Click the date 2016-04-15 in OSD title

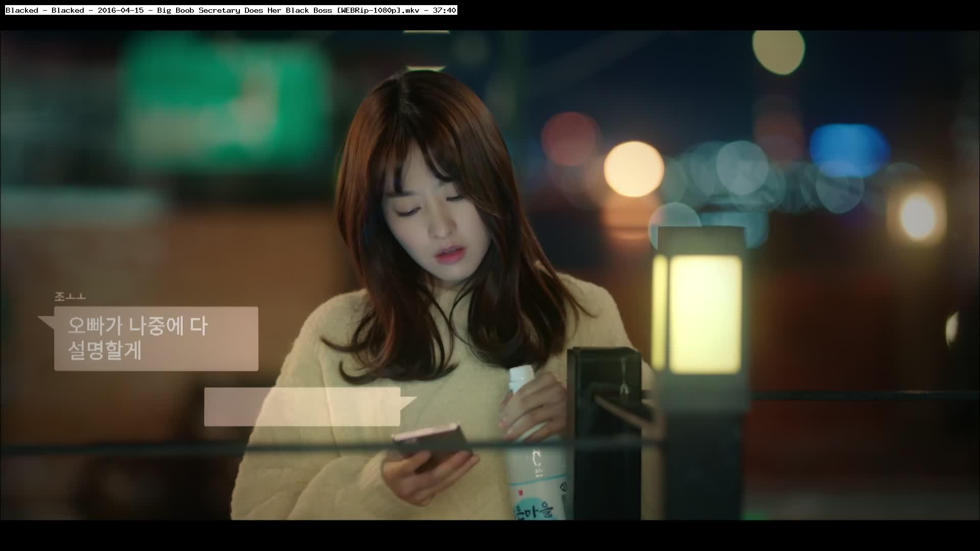[x=120, y=10]
